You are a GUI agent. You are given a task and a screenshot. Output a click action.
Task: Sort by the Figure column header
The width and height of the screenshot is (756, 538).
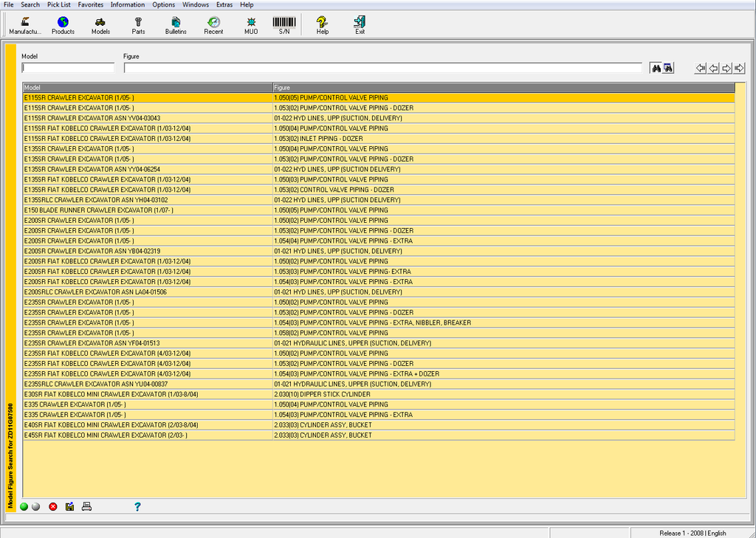(504, 87)
